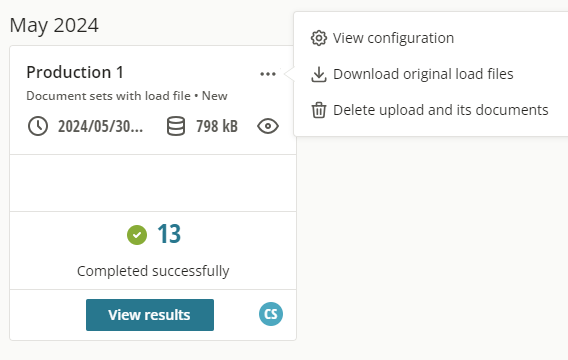This screenshot has width=568, height=360.
Task: Click the clock icon next to upload date
Action: 38,126
